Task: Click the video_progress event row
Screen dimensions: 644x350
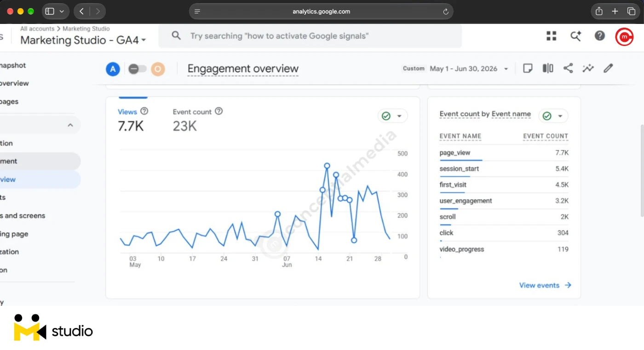Action: (x=504, y=250)
